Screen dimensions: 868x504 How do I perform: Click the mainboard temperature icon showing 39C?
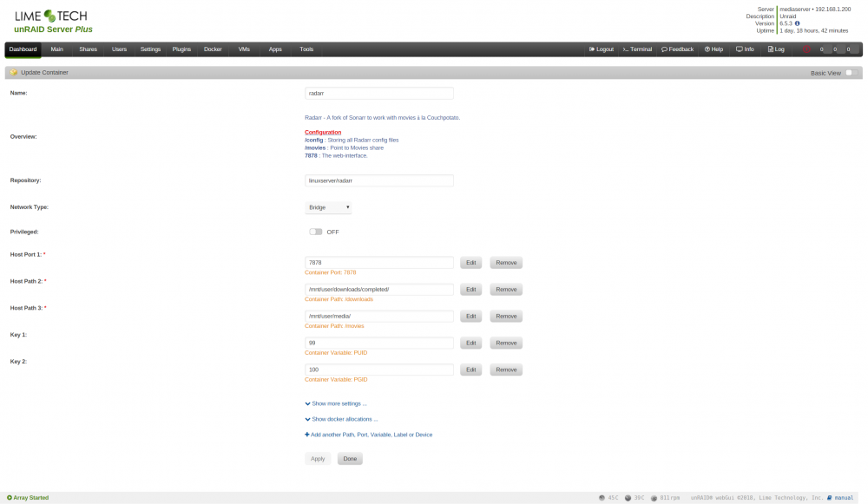[628, 498]
